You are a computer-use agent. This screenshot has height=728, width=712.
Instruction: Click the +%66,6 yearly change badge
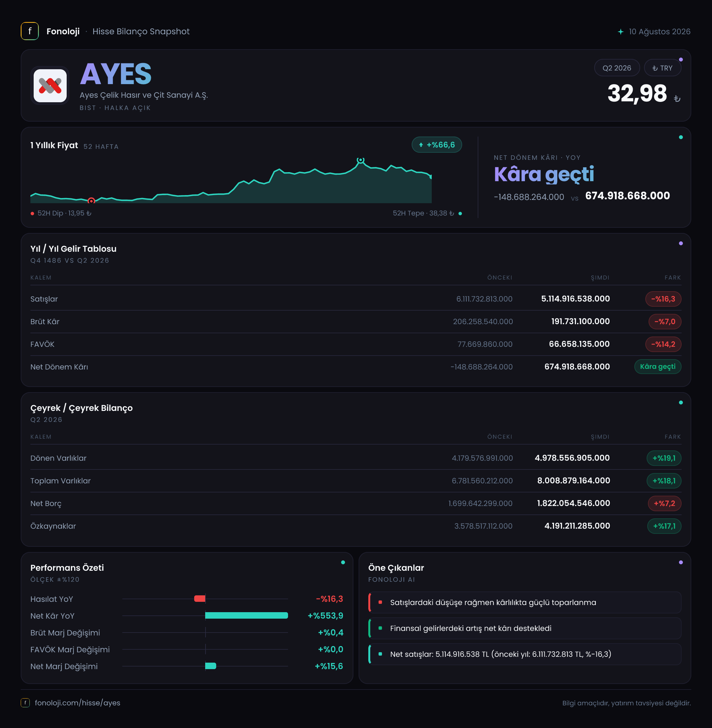tap(436, 145)
